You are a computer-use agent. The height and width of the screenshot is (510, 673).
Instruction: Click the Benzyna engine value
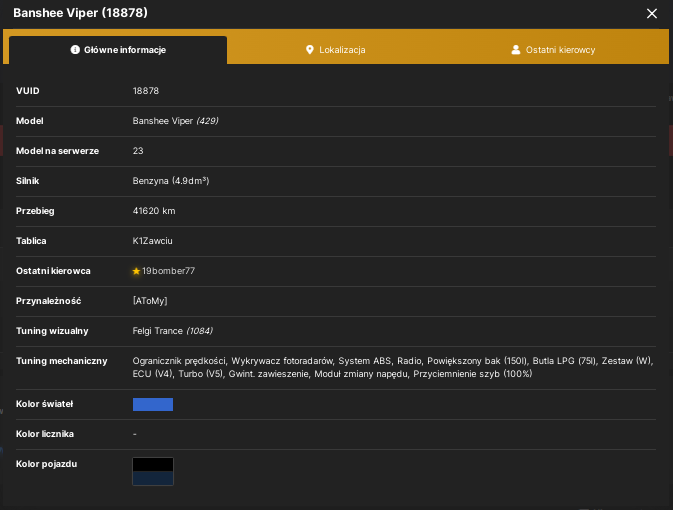point(171,181)
